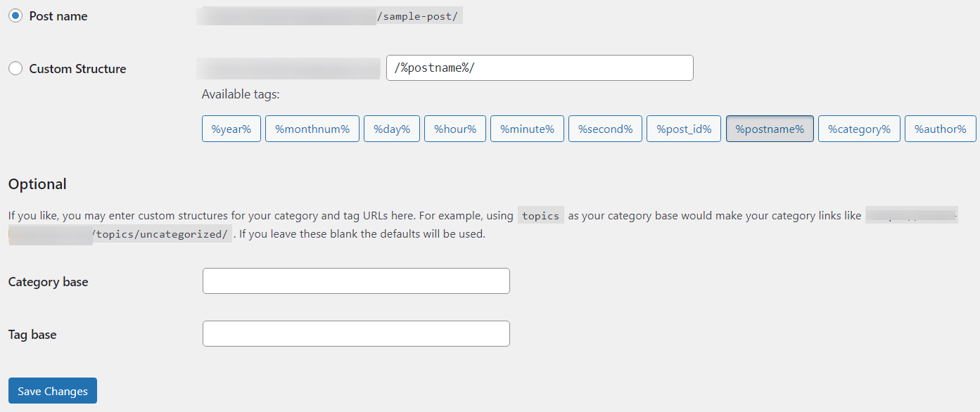This screenshot has width=980, height=412.
Task: Click the Tag base input box
Action: [355, 333]
